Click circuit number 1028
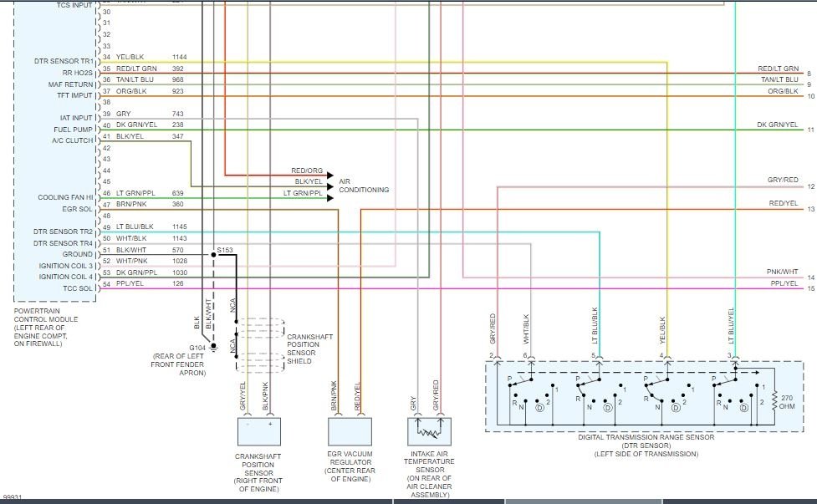This screenshot has width=817, height=504. 179,261
